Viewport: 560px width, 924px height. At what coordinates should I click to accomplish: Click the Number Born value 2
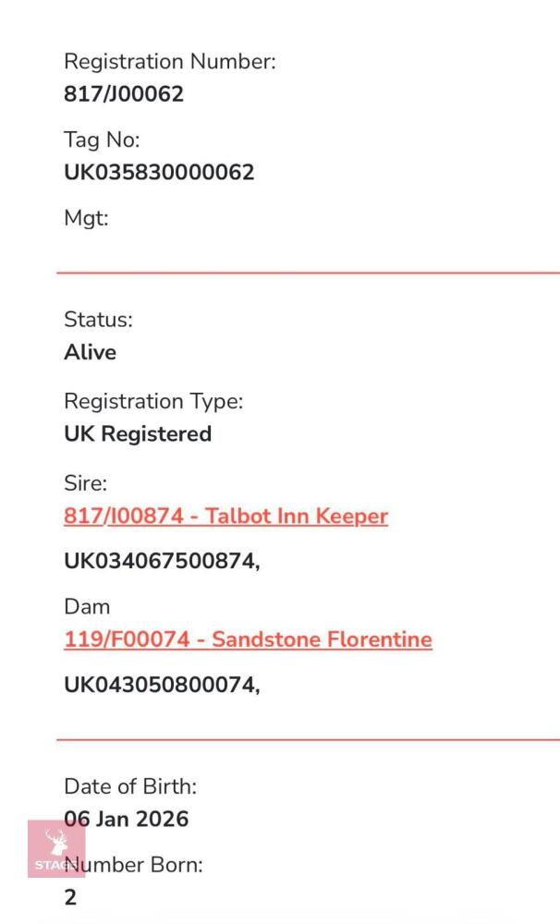(x=70, y=897)
